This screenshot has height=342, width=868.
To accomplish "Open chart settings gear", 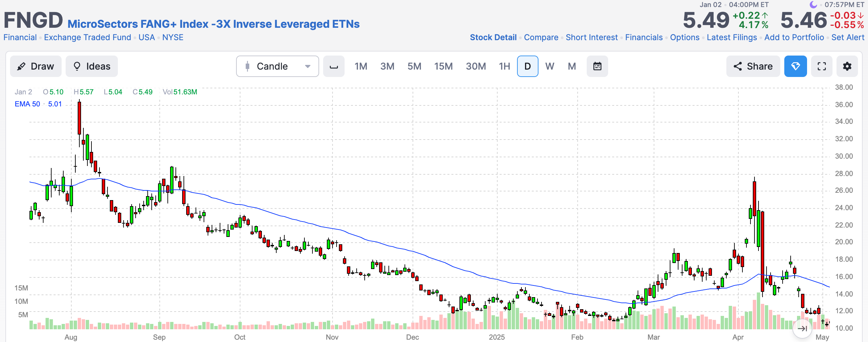I will pos(847,66).
